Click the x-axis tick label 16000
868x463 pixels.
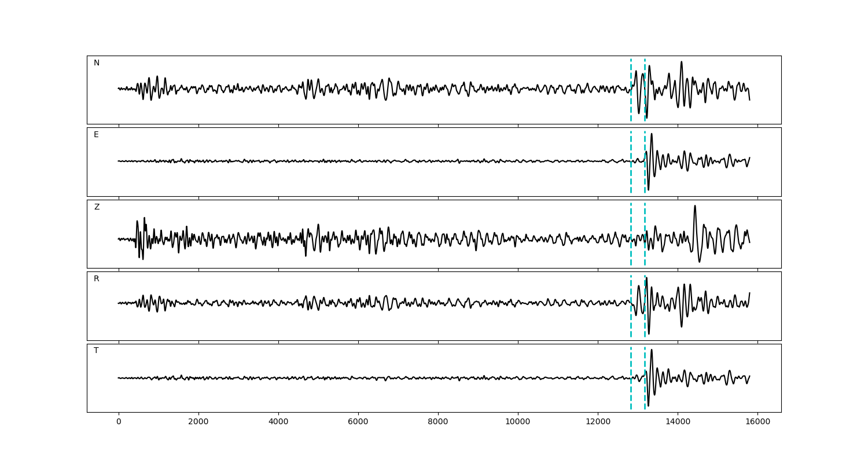[757, 422]
